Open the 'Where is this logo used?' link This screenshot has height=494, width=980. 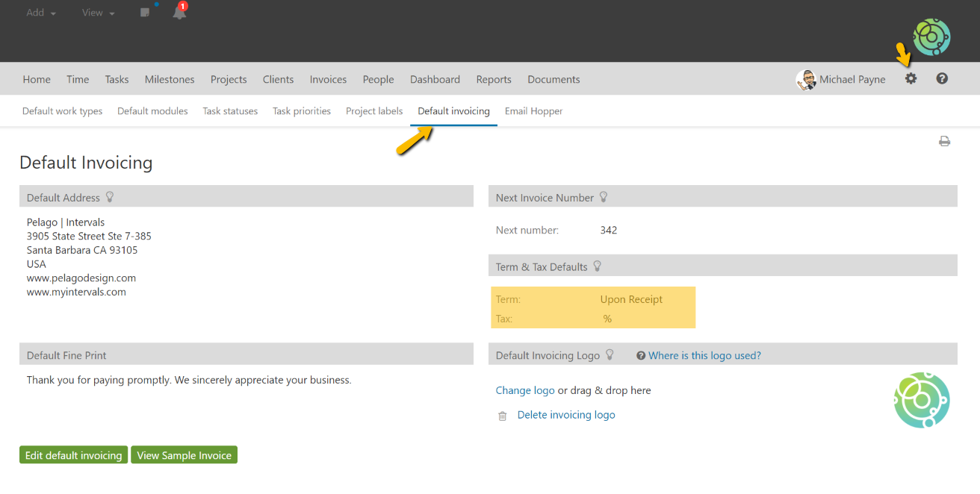click(704, 355)
